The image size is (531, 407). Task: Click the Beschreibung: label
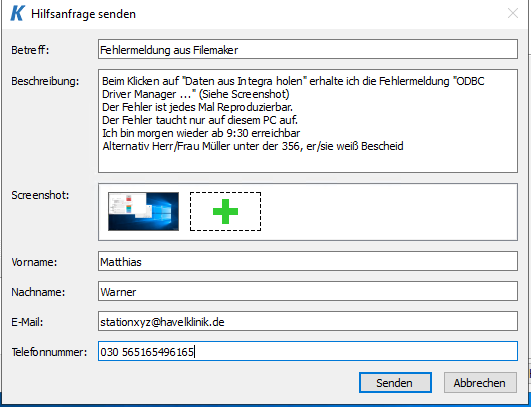point(45,81)
